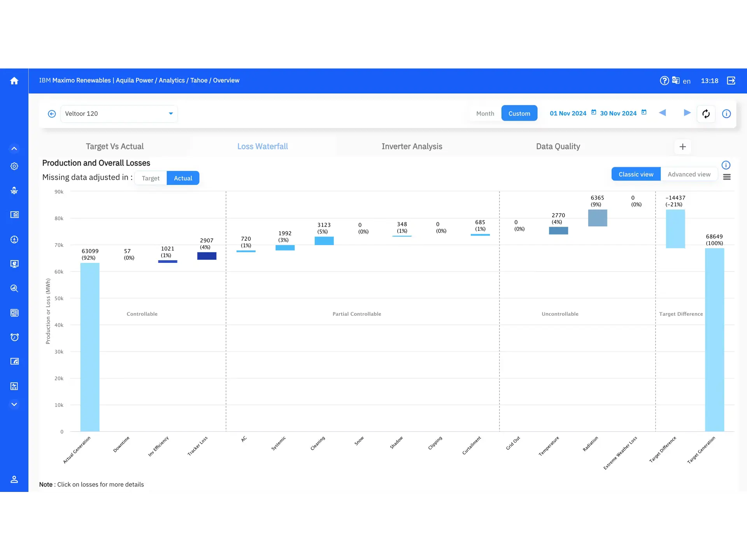The width and height of the screenshot is (747, 560).
Task: Click the Tracker Loss bar
Action: click(207, 256)
